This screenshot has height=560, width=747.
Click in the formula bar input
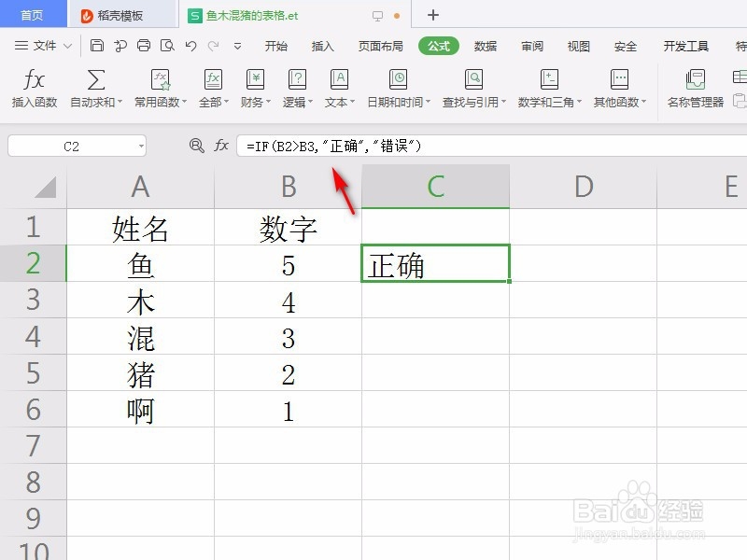491,146
